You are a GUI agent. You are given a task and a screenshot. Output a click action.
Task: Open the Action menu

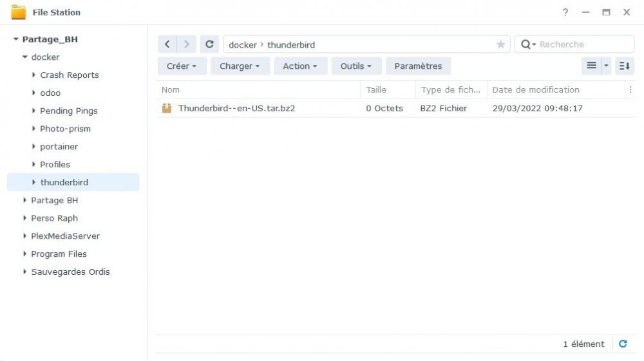[300, 66]
